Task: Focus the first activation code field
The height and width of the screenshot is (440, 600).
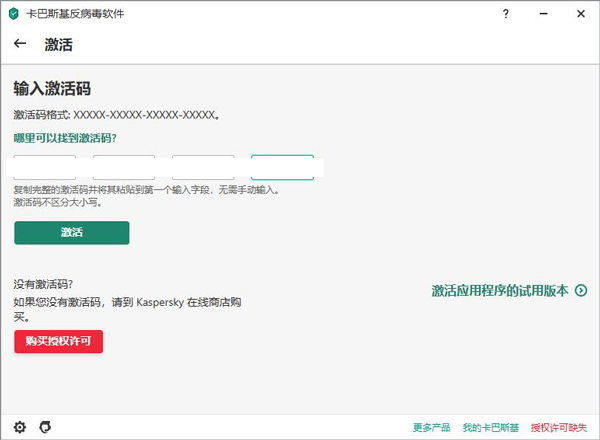Action: tap(45, 167)
